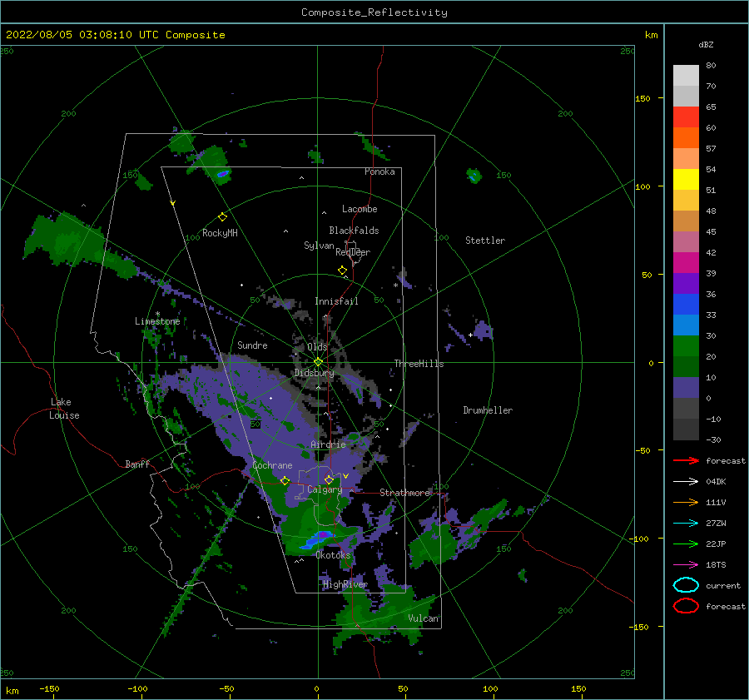Click the Vulcan label
This screenshot has height=700, width=749.
pos(423,618)
